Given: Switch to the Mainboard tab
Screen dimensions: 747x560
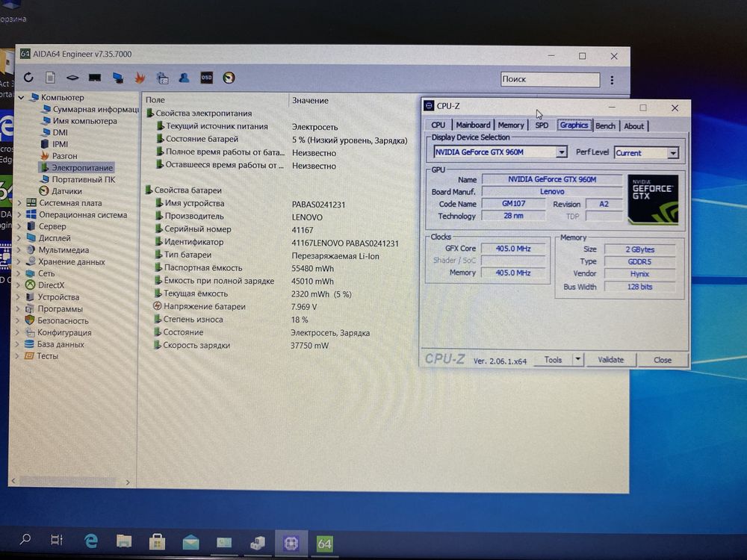Looking at the screenshot, I should pos(473,125).
